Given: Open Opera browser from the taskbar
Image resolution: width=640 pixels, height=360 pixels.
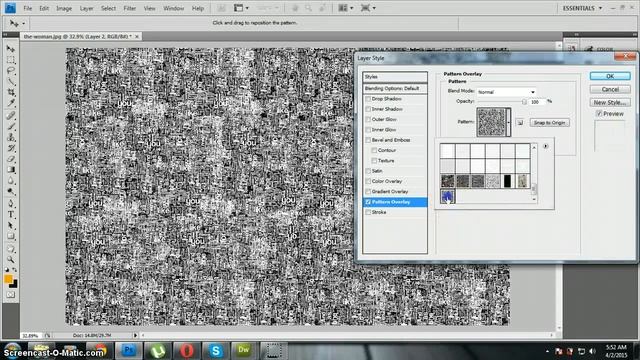Looking at the screenshot, I should (x=187, y=350).
